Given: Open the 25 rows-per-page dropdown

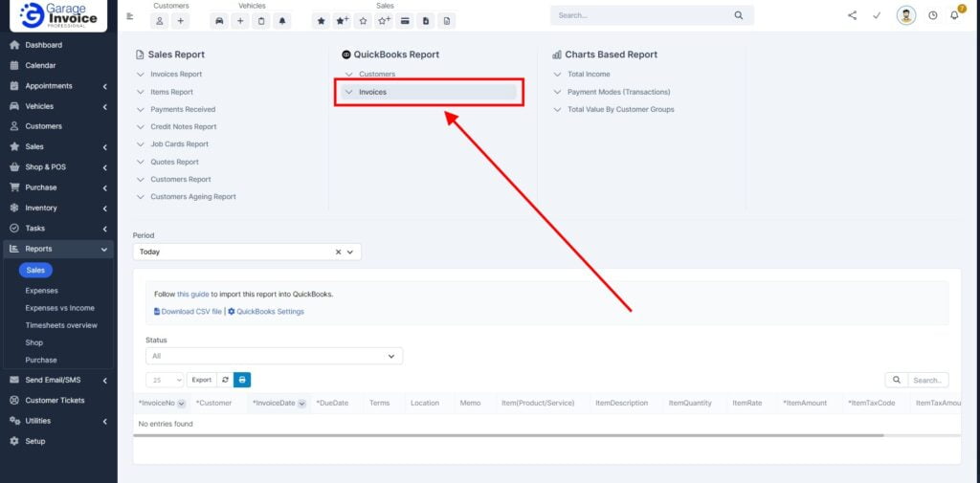Looking at the screenshot, I should coord(165,380).
